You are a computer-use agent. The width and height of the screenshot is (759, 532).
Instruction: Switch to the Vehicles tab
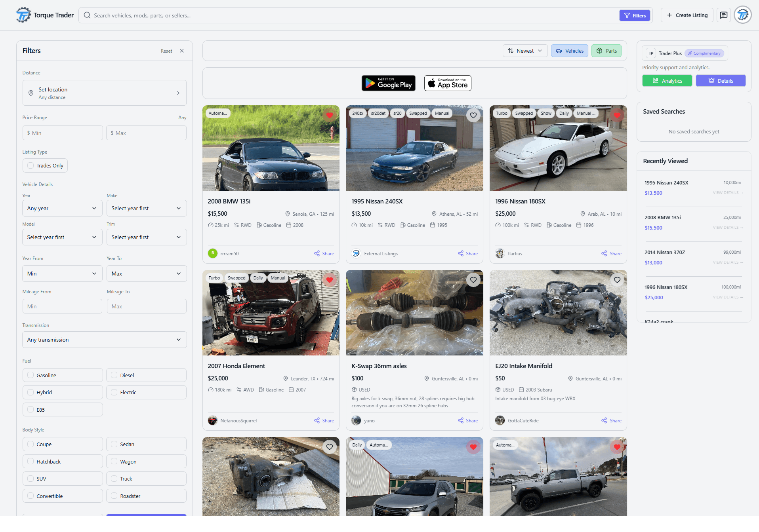[x=569, y=51]
